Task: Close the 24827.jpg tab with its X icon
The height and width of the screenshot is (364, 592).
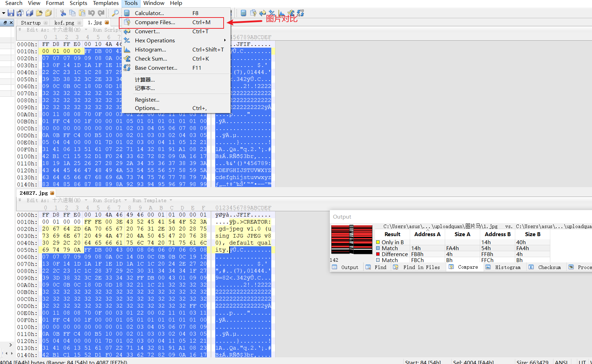Action: tap(52, 193)
